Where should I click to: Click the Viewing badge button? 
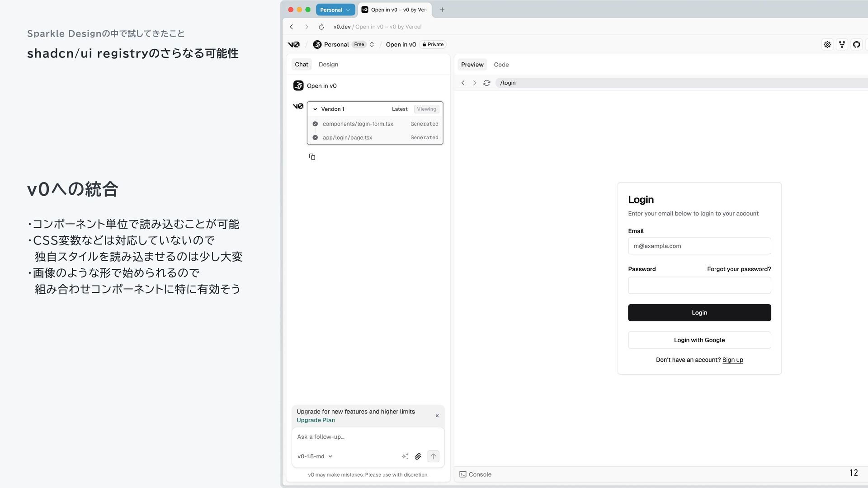(x=426, y=109)
